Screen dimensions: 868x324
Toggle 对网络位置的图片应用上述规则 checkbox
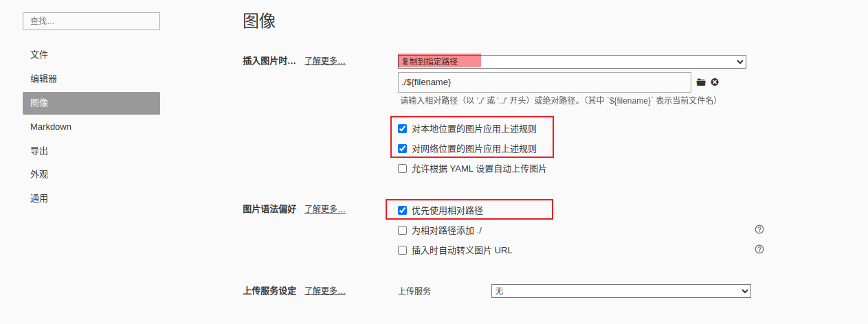(403, 148)
